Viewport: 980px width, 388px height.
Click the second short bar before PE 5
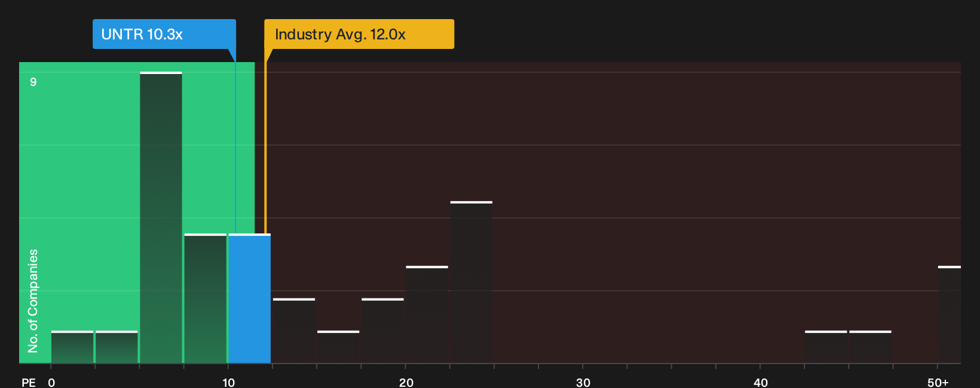coord(117,347)
